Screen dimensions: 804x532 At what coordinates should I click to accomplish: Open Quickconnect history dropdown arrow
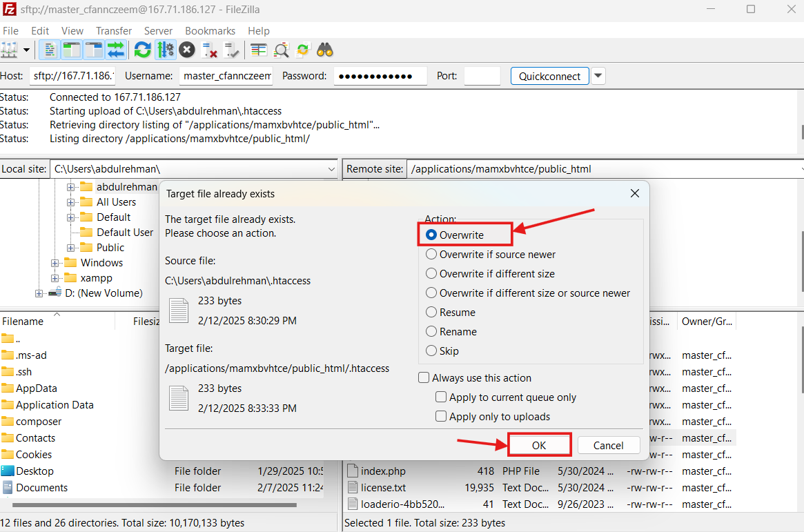pyautogui.click(x=598, y=76)
